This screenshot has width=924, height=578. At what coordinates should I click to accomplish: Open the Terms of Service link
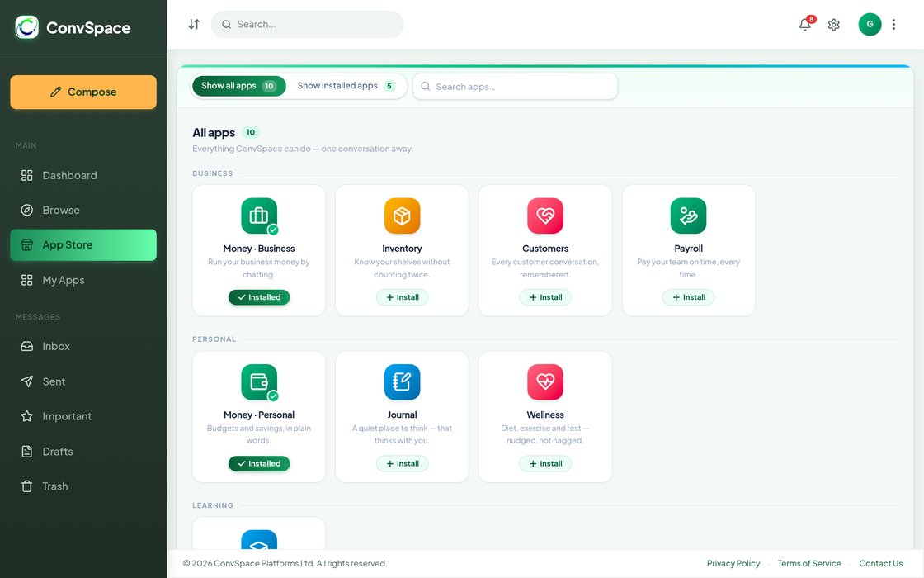click(x=809, y=563)
